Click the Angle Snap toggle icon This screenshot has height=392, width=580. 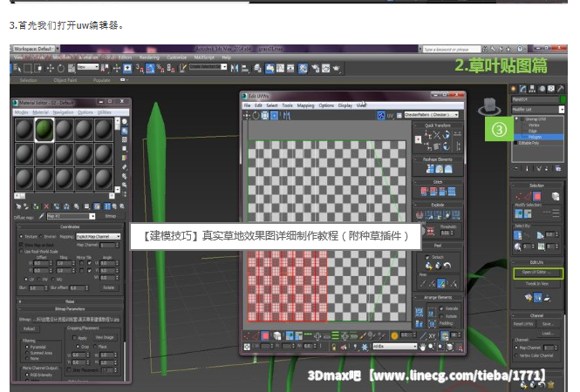click(150, 68)
